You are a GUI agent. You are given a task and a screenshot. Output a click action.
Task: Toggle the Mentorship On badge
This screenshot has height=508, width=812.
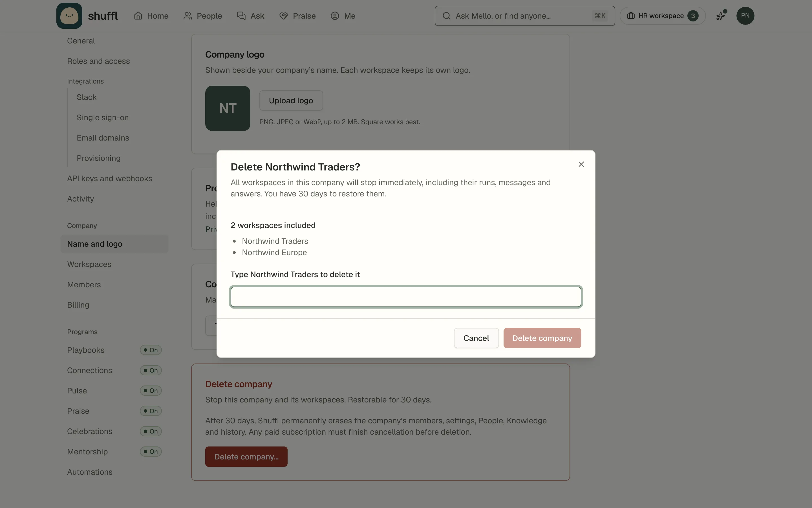coord(151,452)
